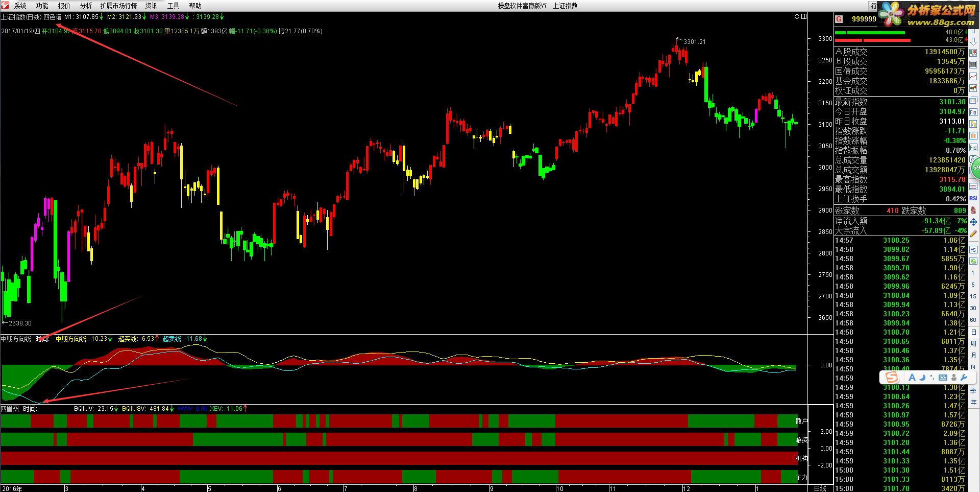Image resolution: width=980 pixels, height=492 pixels.
Task: Select the 1-minute period button
Action: click(x=973, y=273)
